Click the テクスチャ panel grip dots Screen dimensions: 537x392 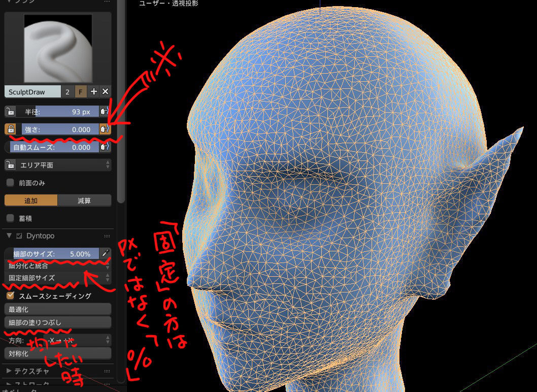[x=107, y=371]
